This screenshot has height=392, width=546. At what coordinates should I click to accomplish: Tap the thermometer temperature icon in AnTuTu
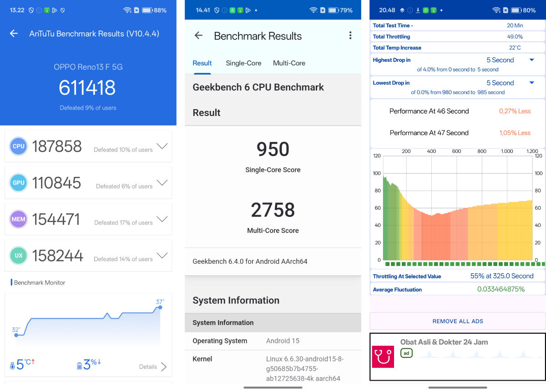(13, 365)
